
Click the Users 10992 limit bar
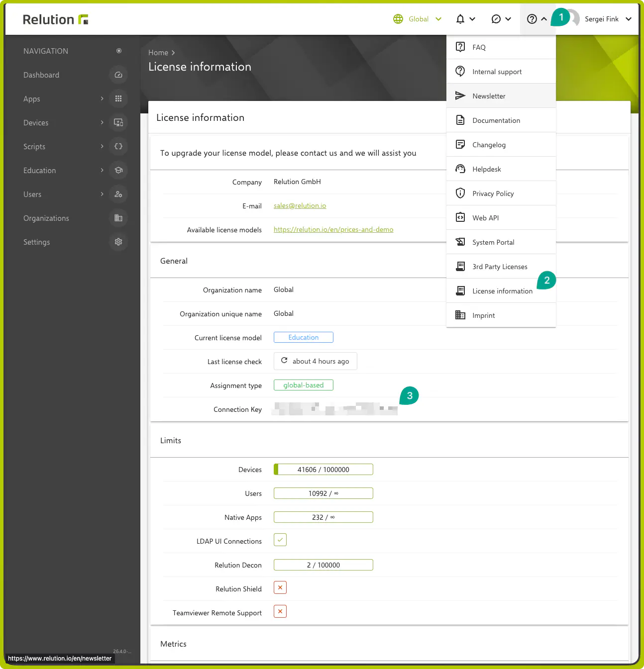tap(323, 493)
